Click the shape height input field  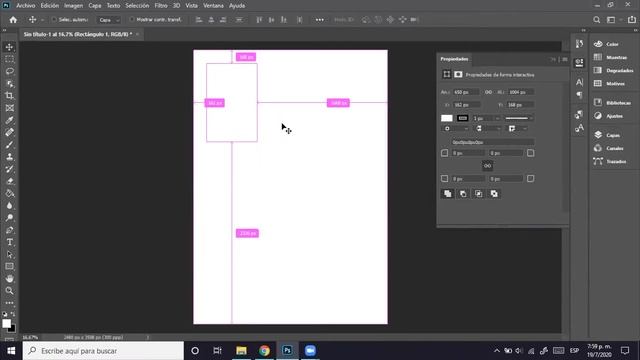click(521, 92)
